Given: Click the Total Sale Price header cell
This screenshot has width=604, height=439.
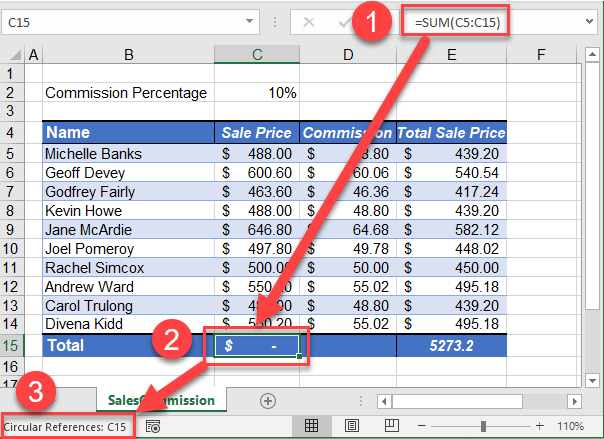Looking at the screenshot, I should tap(451, 132).
